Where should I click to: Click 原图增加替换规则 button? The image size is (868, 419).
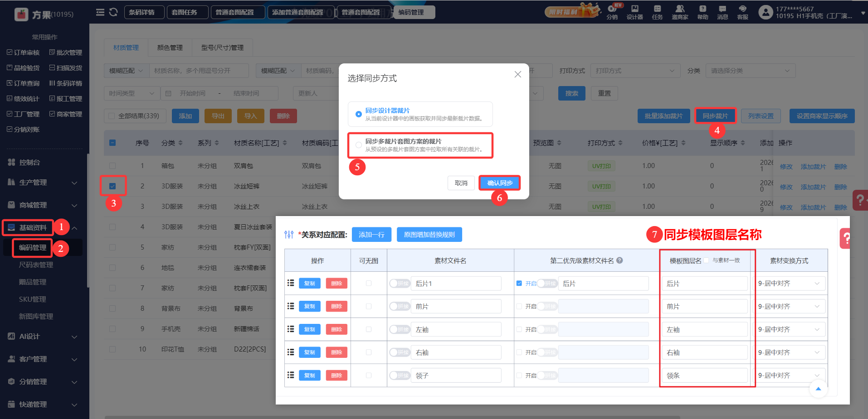pyautogui.click(x=429, y=235)
